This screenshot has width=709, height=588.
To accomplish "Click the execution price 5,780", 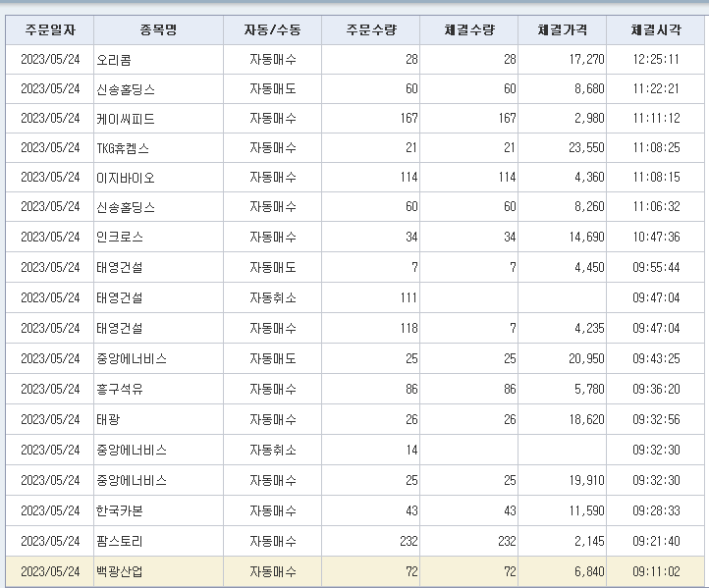I will tap(589, 389).
